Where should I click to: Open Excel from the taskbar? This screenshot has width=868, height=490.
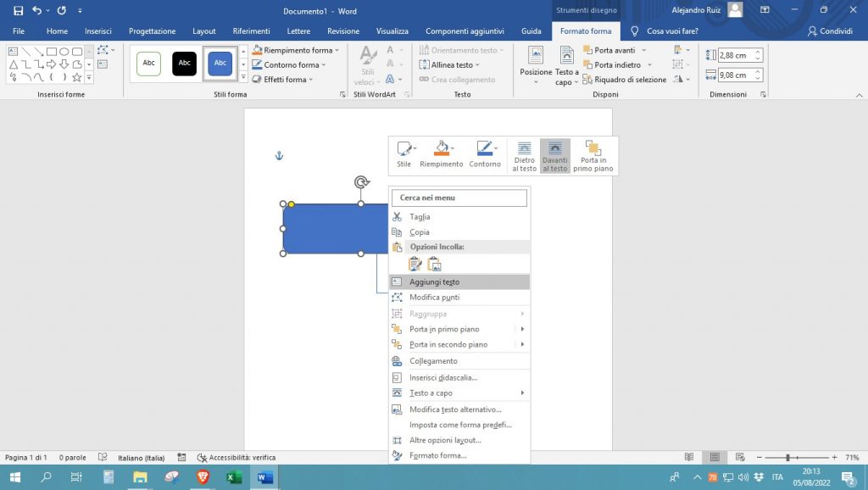(x=233, y=477)
